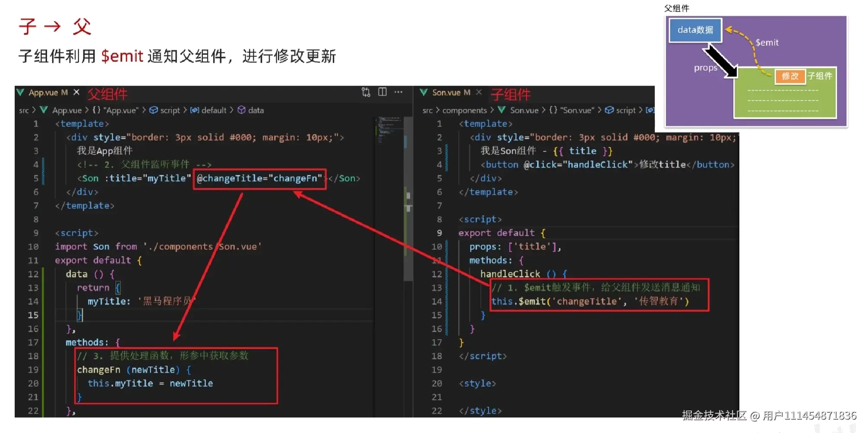Viewport: 868px width, 433px height.
Task: Select Son.vue file in right breadcrumb
Action: click(x=524, y=111)
